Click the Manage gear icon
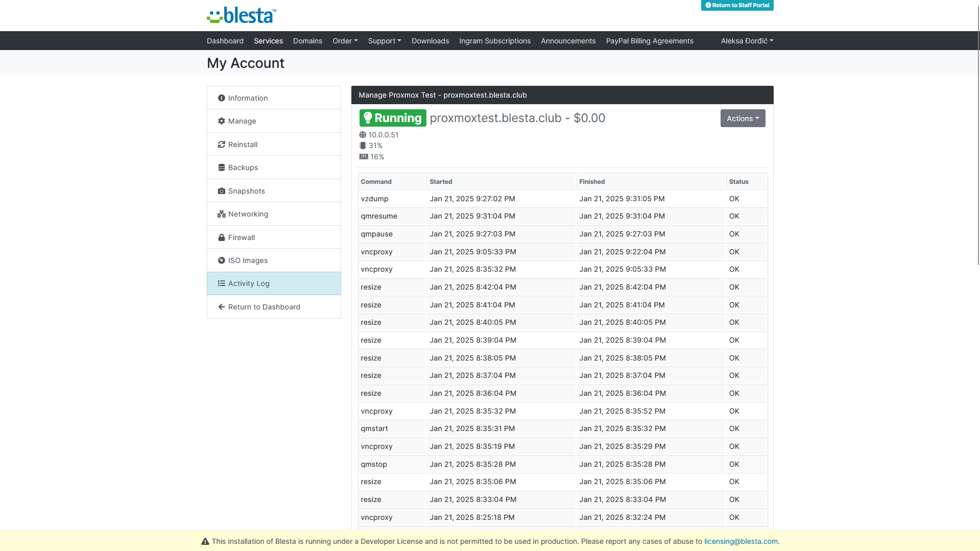Viewport: 980px width, 551px height. [221, 121]
